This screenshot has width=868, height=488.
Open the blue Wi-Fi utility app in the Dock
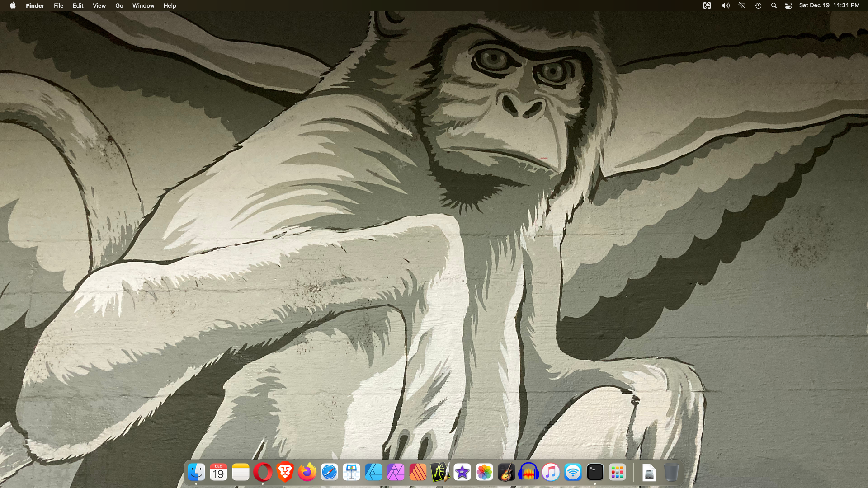pyautogui.click(x=573, y=473)
